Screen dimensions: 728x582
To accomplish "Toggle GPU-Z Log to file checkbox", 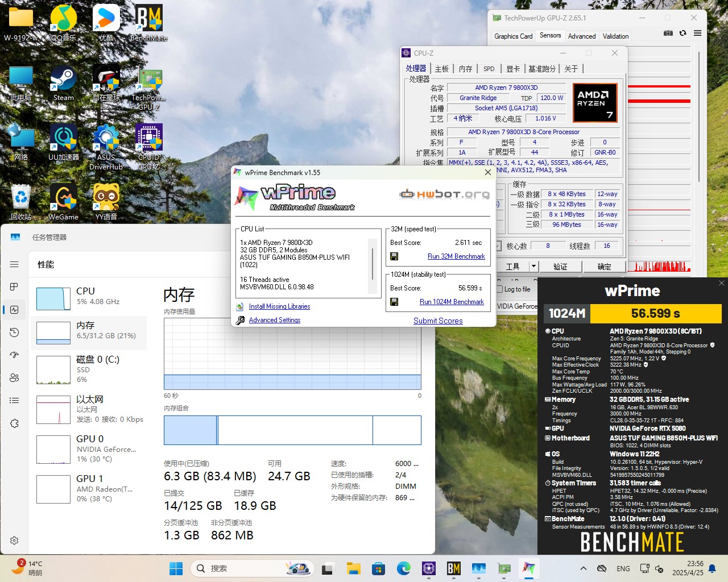I will click(499, 289).
